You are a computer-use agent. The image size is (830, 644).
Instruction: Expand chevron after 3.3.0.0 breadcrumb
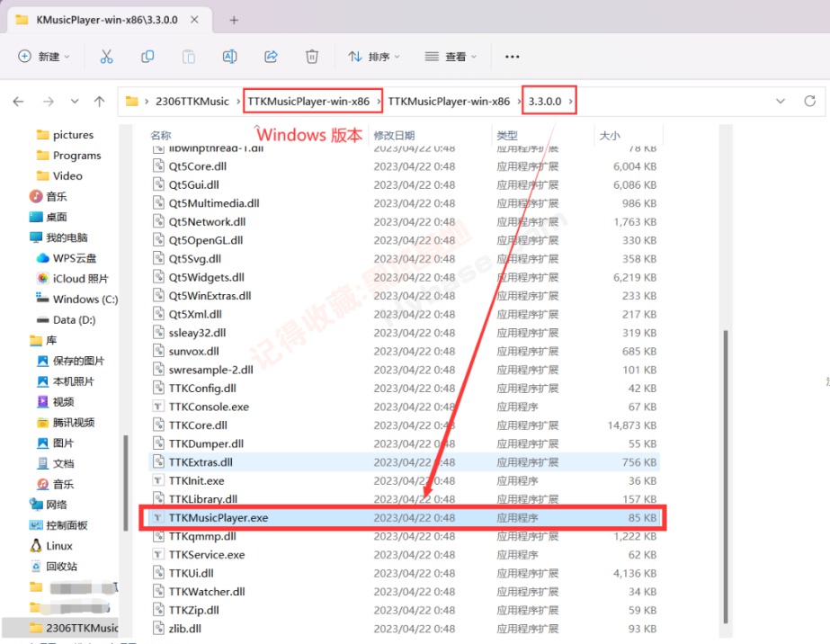[571, 101]
